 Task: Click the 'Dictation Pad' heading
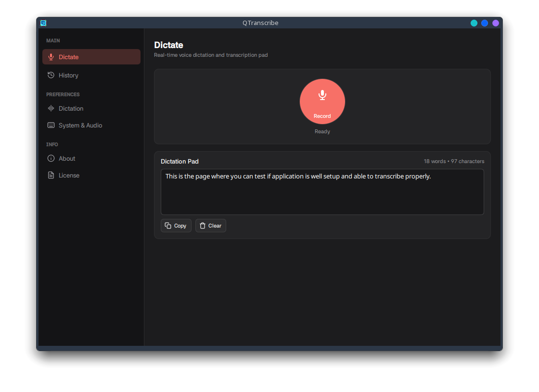click(x=180, y=162)
